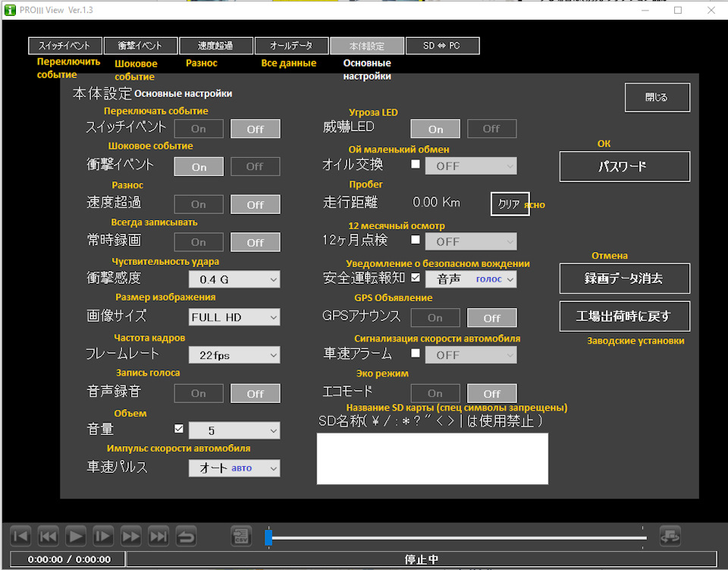Set スイッチイベント to Off
The image size is (728, 570).
(256, 129)
